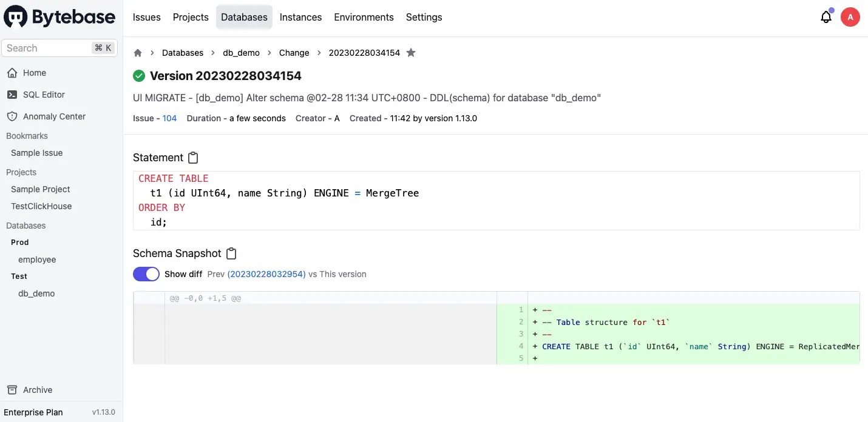The width and height of the screenshot is (868, 422).
Task: Click the ⌘ K search shortcut hint
Action: 103,48
